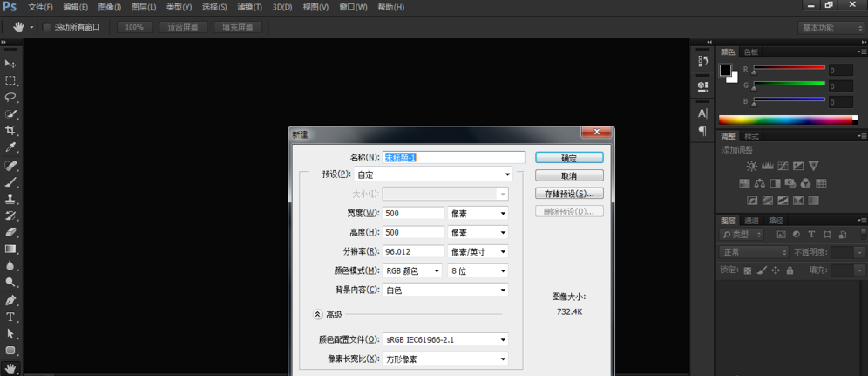
Task: Click the 宽度 input field
Action: click(413, 213)
